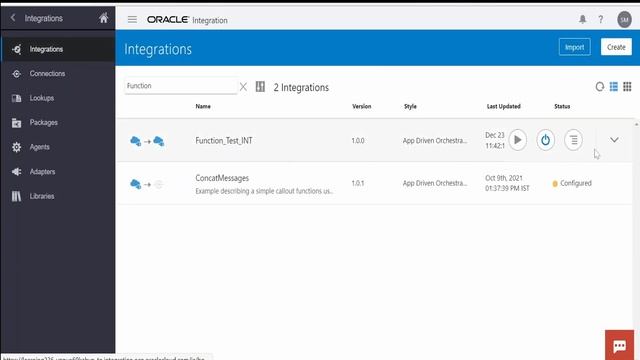640x360 pixels.
Task: Open the Function_Test_INT integration name
Action: (x=224, y=141)
